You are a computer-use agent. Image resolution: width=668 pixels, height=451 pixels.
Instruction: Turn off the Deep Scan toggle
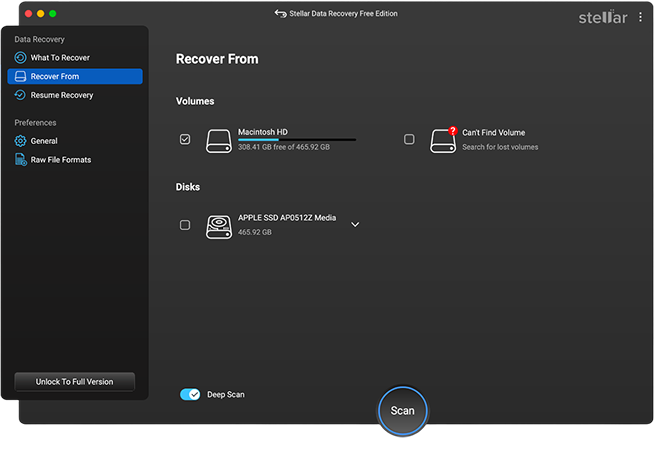[190, 395]
